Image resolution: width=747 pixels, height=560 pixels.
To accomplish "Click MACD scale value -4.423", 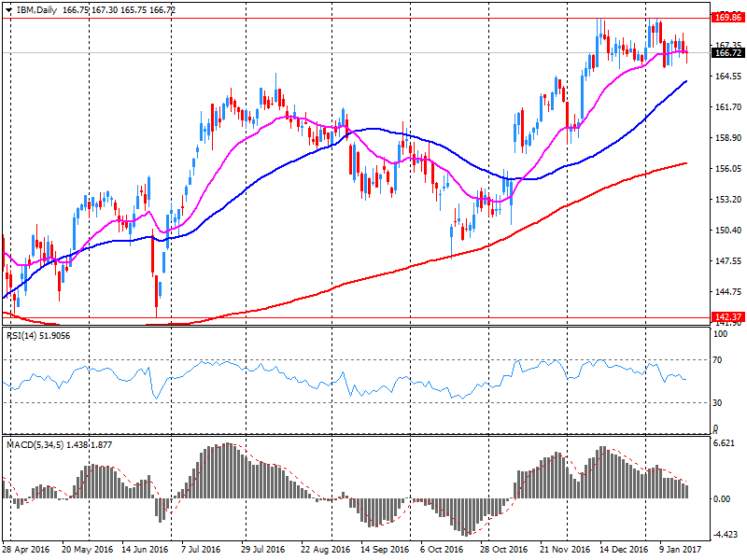I will pyautogui.click(x=725, y=534).
